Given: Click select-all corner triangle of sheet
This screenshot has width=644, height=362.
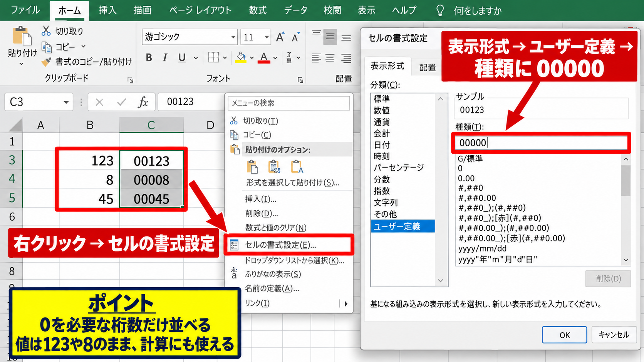Looking at the screenshot, I should pos(15,125).
